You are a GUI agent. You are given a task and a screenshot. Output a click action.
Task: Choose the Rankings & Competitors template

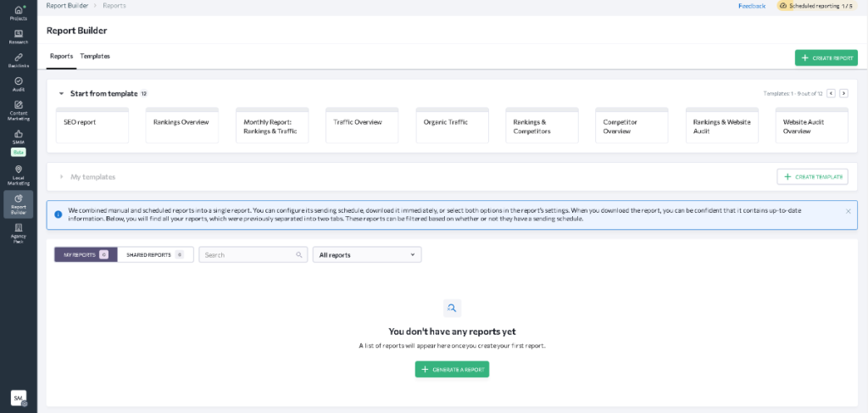[542, 126]
